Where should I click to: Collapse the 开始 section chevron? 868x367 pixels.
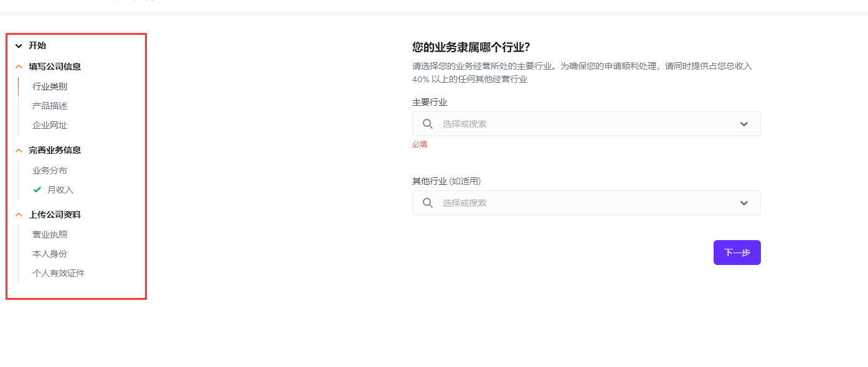pos(19,46)
